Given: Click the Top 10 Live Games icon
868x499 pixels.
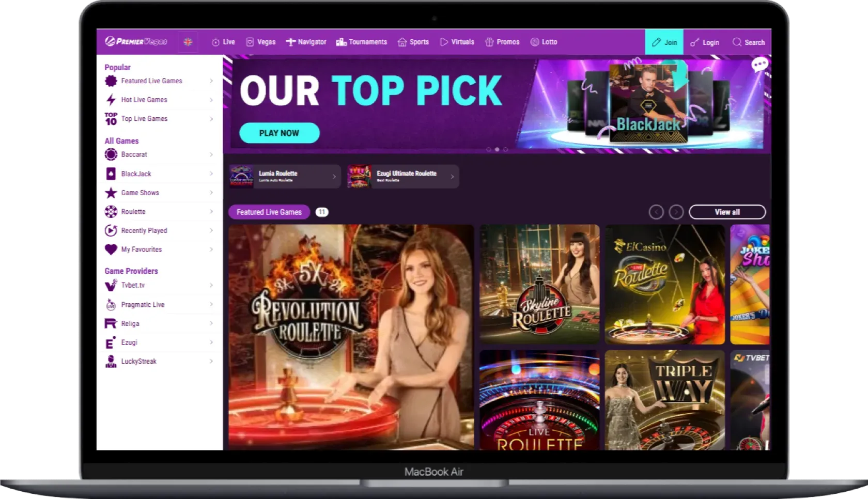Looking at the screenshot, I should click(x=111, y=119).
